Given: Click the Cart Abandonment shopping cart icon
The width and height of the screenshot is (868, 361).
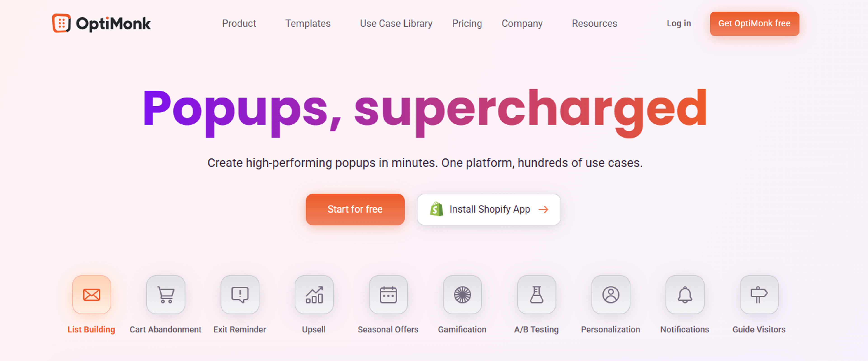Looking at the screenshot, I should pyautogui.click(x=166, y=295).
